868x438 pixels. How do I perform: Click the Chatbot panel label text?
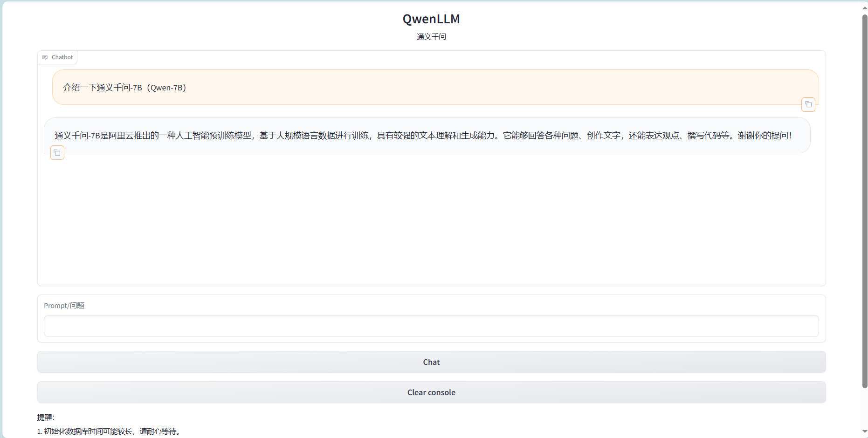[x=62, y=57]
